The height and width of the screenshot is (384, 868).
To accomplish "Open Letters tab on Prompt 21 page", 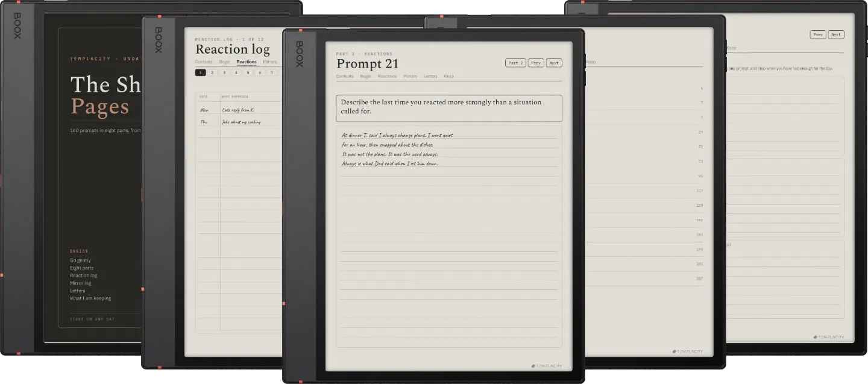I will (x=430, y=77).
